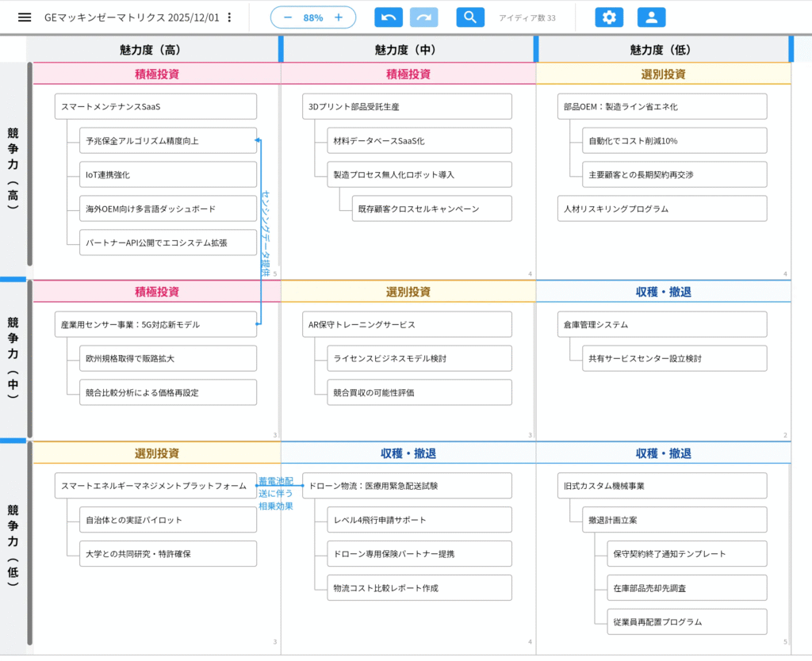Viewport: 812px width, 661px height.
Task: Click the redo arrow button
Action: [x=424, y=17]
